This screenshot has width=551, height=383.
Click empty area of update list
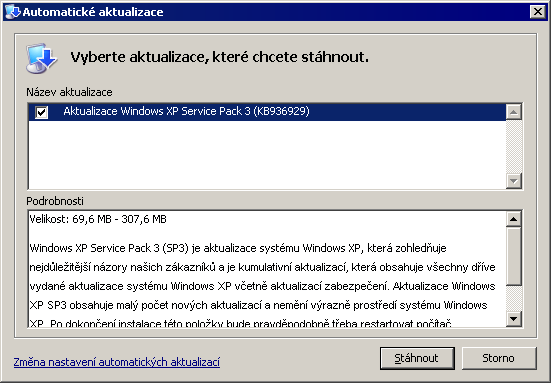click(267, 155)
